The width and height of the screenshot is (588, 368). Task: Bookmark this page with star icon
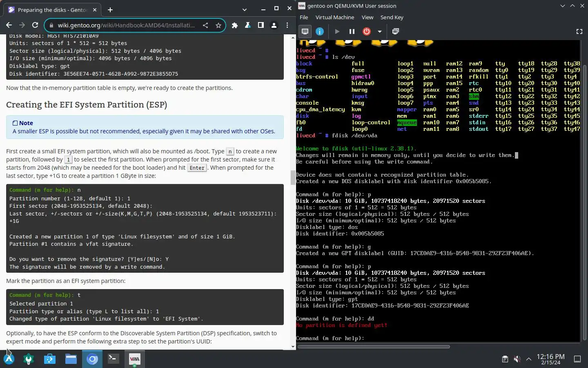click(218, 25)
